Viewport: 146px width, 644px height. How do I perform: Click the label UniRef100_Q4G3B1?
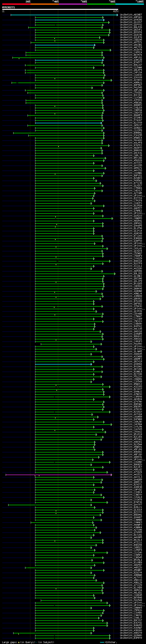[x=131, y=45]
